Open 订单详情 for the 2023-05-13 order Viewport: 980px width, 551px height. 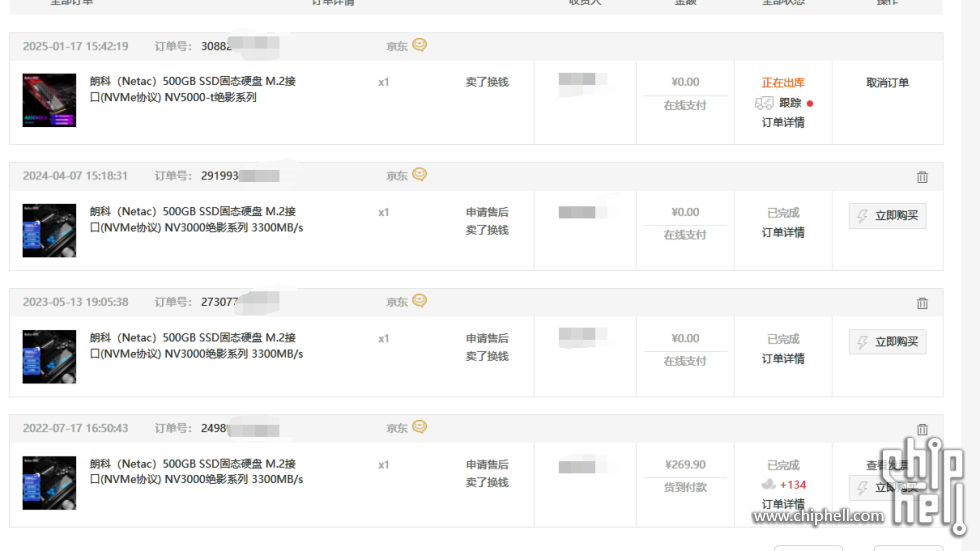coord(783,359)
